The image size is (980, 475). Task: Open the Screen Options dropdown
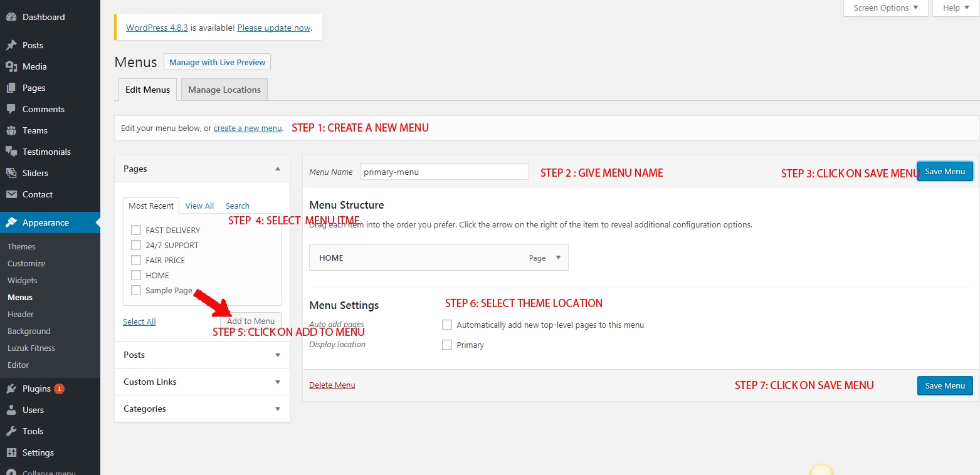885,8
